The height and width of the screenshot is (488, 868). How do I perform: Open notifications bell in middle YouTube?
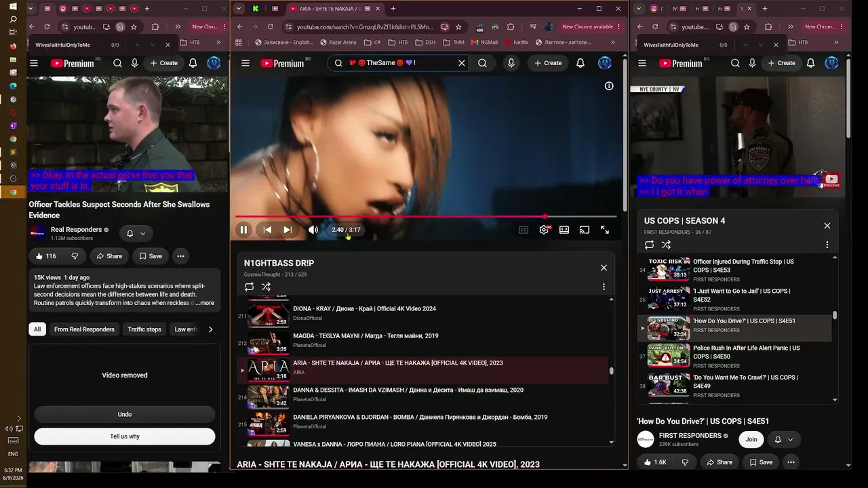[x=580, y=63]
